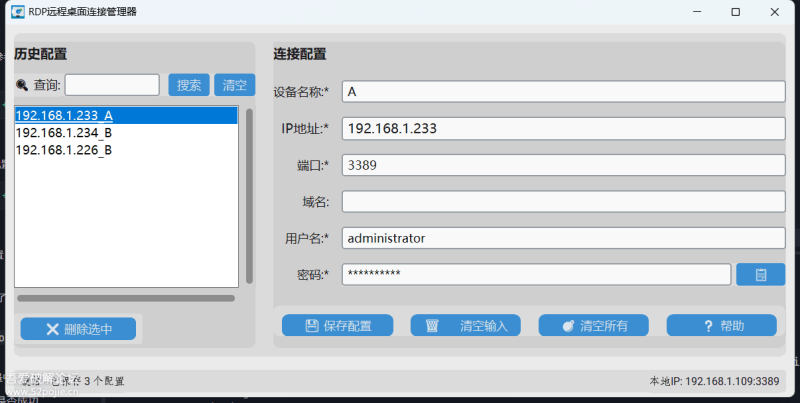Click the paste clipboard icon beside password
This screenshot has height=403, width=800.
(x=760, y=274)
